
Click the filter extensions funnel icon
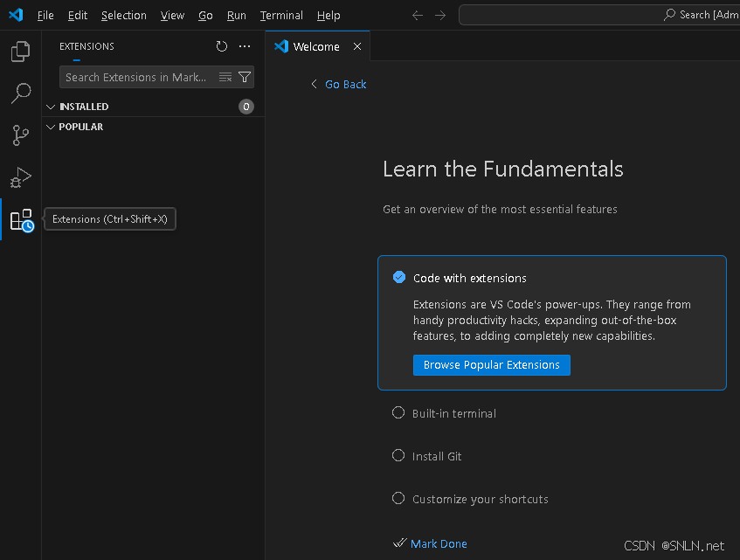[x=245, y=77]
